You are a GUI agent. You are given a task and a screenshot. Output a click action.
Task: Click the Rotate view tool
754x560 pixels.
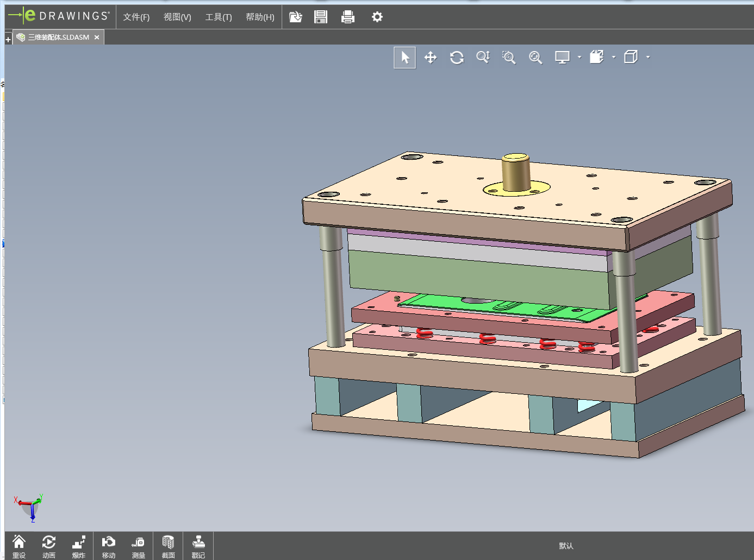457,58
